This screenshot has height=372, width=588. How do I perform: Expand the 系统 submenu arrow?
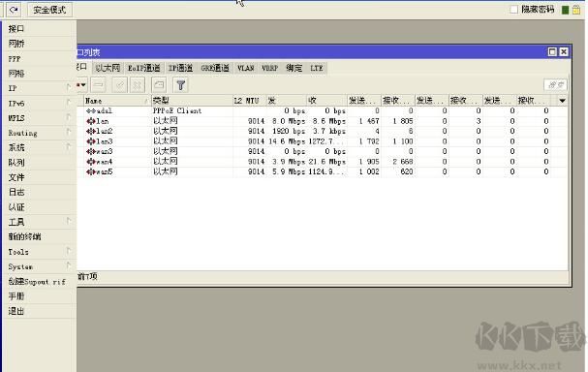point(68,146)
